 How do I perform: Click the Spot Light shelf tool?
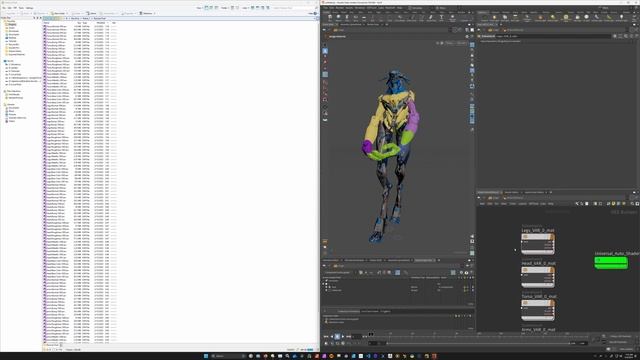(504, 18)
